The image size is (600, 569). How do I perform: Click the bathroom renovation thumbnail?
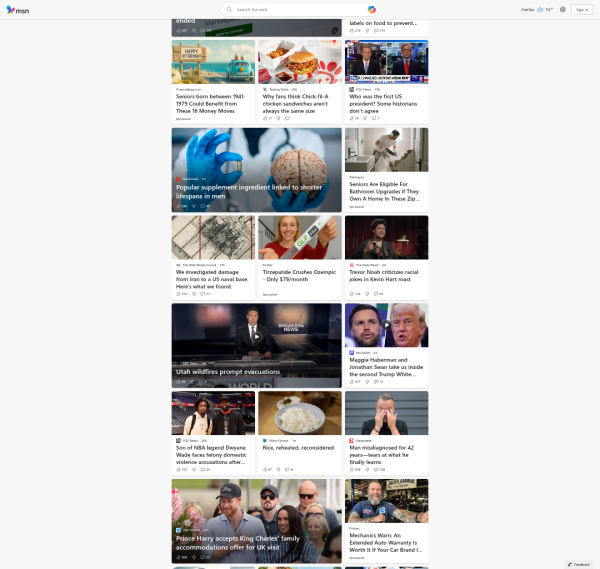pyautogui.click(x=386, y=150)
